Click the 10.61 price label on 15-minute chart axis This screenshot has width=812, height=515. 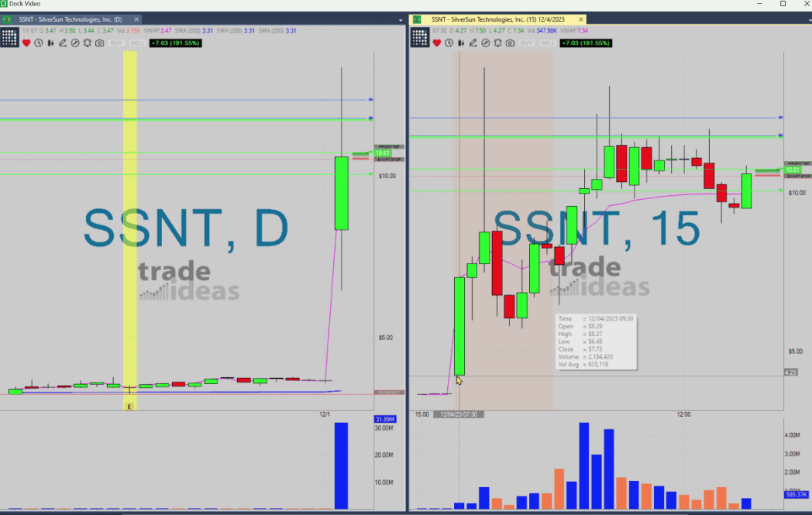[793, 170]
